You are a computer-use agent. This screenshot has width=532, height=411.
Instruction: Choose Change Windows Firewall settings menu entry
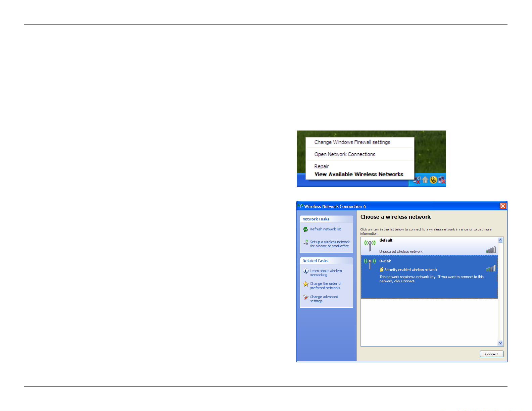click(x=352, y=142)
